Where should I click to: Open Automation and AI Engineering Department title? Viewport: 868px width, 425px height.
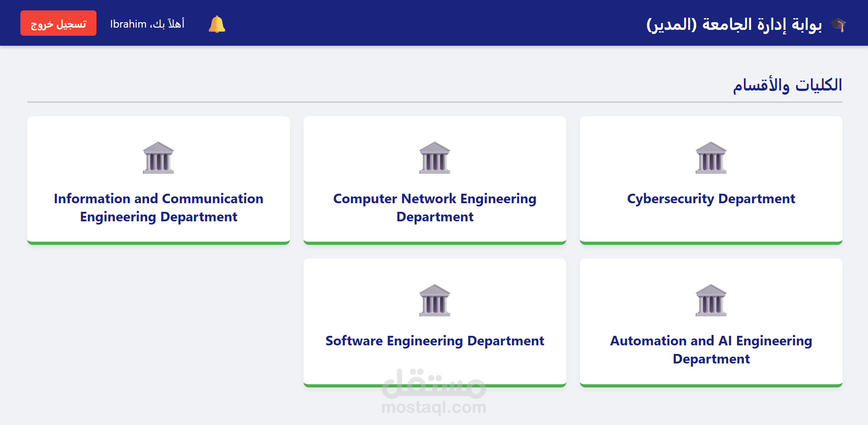[x=711, y=350]
